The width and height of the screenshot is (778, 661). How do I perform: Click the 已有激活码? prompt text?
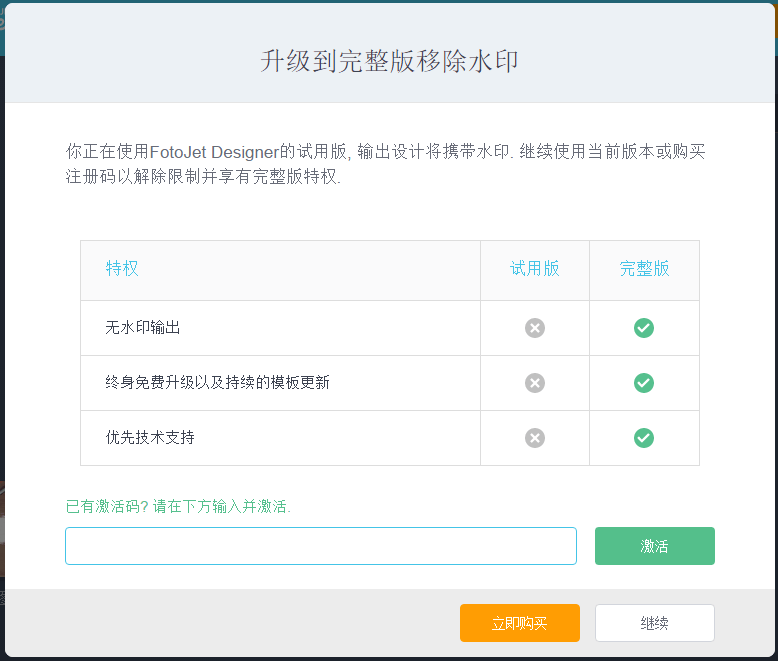178,506
